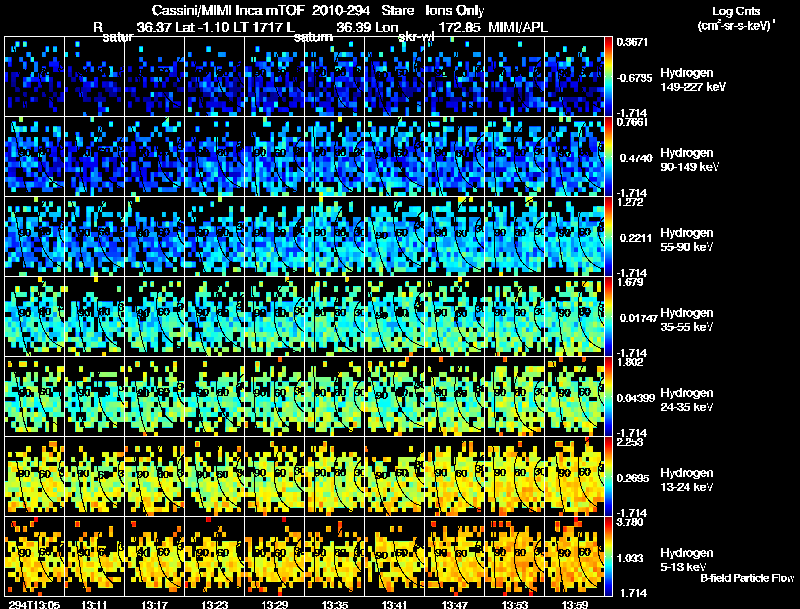Click the 'B-field Particle Flow' caption

coord(747,578)
